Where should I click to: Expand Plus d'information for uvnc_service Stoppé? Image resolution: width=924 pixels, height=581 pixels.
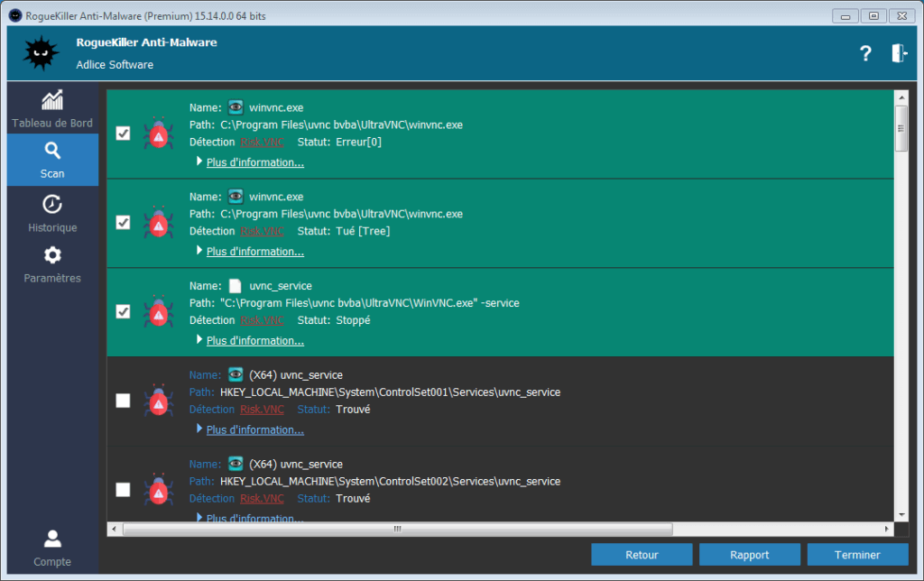coord(254,341)
